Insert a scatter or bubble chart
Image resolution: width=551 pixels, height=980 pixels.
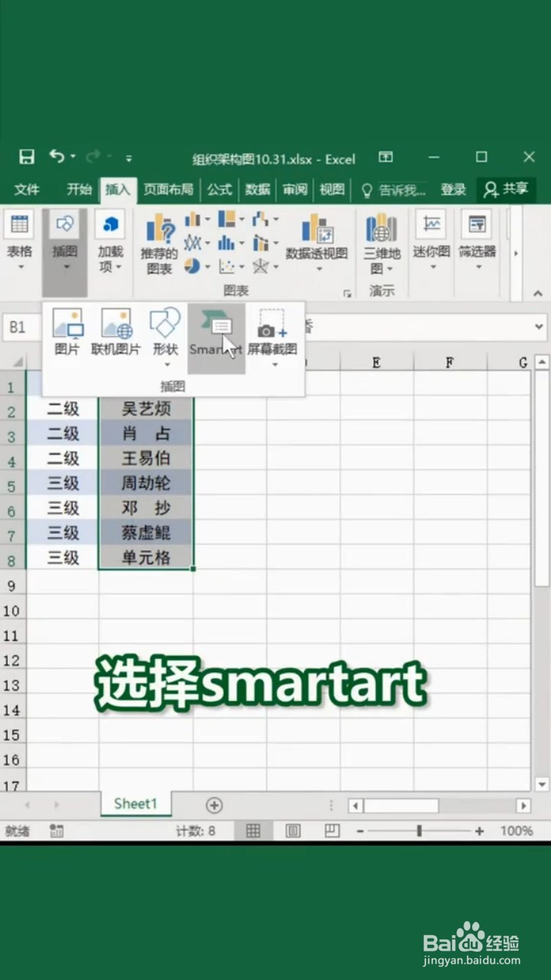click(x=231, y=266)
